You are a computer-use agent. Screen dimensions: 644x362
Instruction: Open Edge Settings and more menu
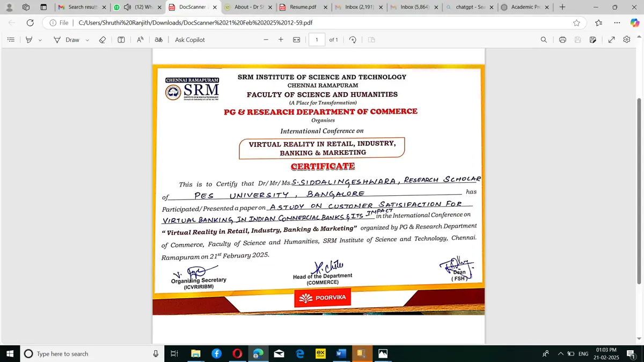(617, 23)
